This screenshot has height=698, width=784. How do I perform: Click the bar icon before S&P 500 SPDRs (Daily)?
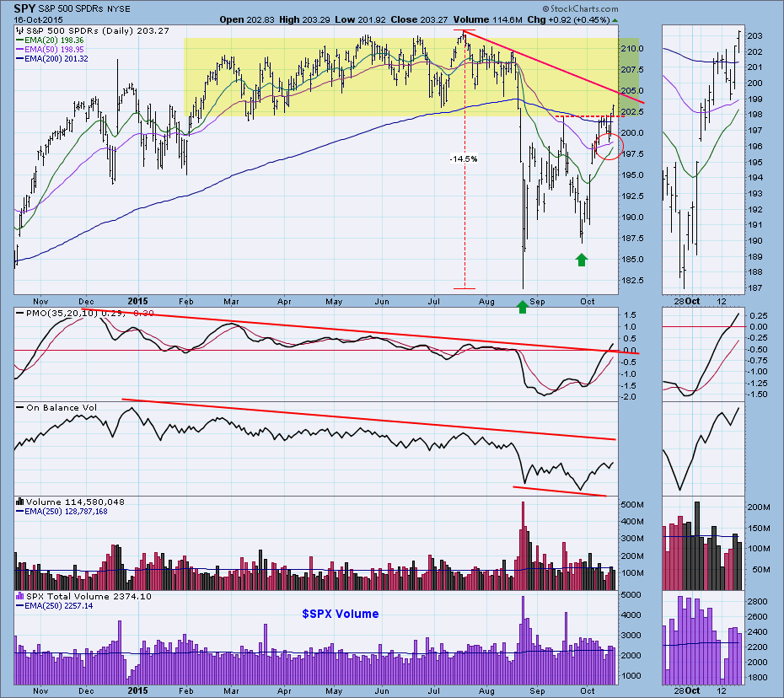click(x=19, y=30)
